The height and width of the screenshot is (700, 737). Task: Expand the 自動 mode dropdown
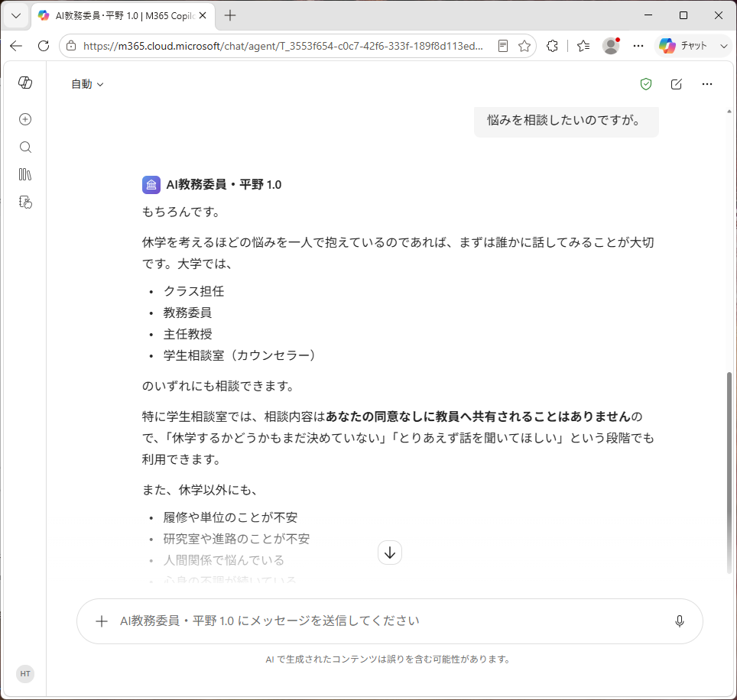pos(87,84)
